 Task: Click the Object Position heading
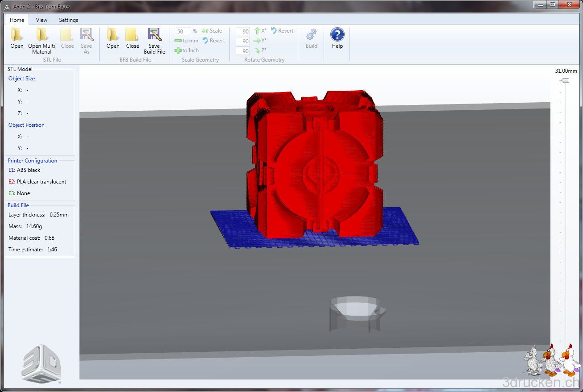pyautogui.click(x=26, y=125)
